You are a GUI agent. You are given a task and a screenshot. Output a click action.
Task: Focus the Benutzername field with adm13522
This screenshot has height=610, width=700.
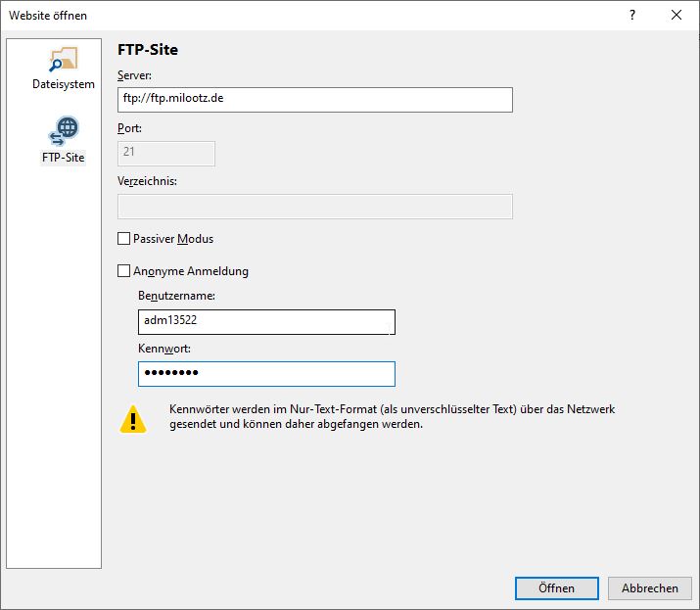pyautogui.click(x=266, y=322)
